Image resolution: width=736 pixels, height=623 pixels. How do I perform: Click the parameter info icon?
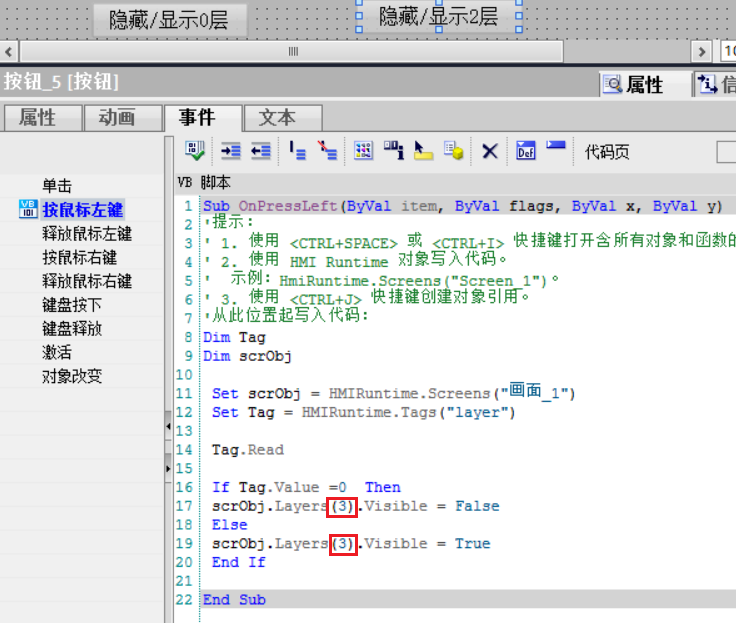(394, 151)
